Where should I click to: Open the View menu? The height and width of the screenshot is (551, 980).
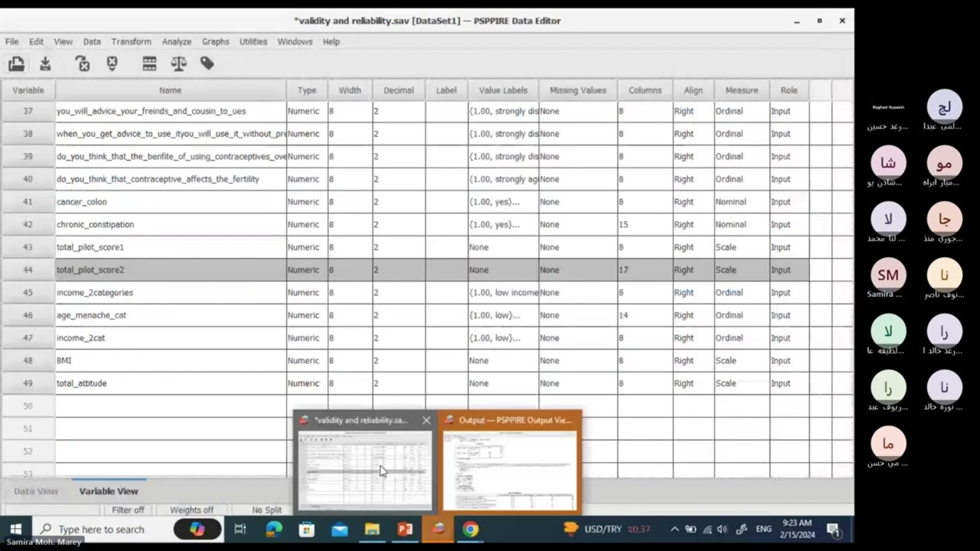[x=63, y=41]
